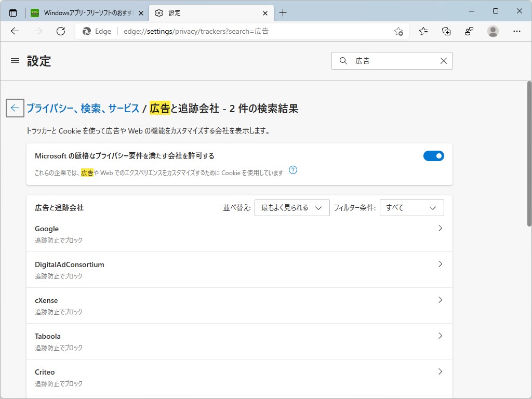Open Collections from the toolbar
Viewport: 532px width, 399px height.
pyautogui.click(x=446, y=31)
